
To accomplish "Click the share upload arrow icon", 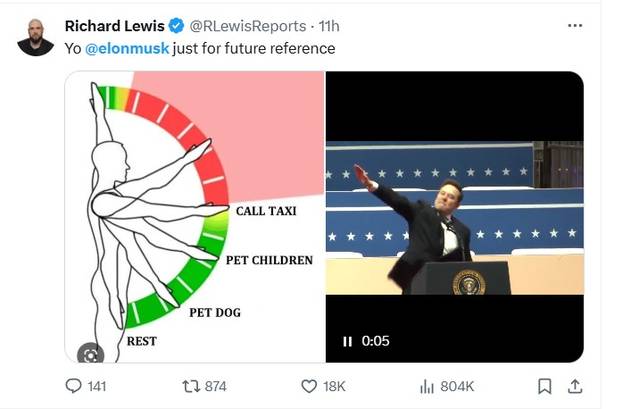I will pos(575,386).
